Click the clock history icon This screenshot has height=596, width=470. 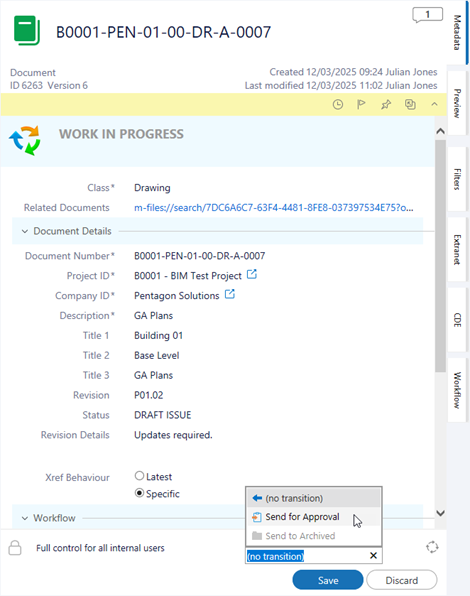coord(338,105)
